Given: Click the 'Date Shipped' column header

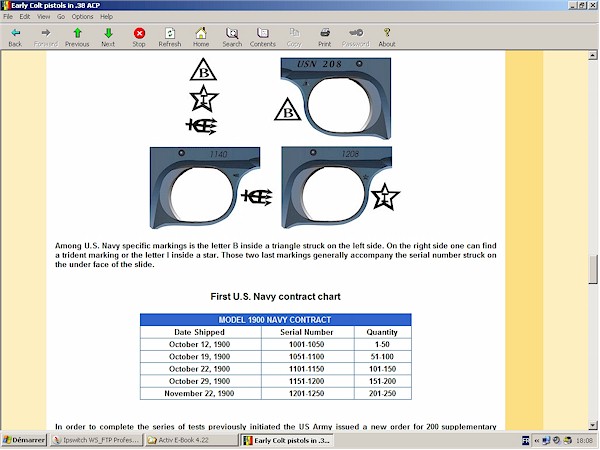Looking at the screenshot, I should click(201, 332).
